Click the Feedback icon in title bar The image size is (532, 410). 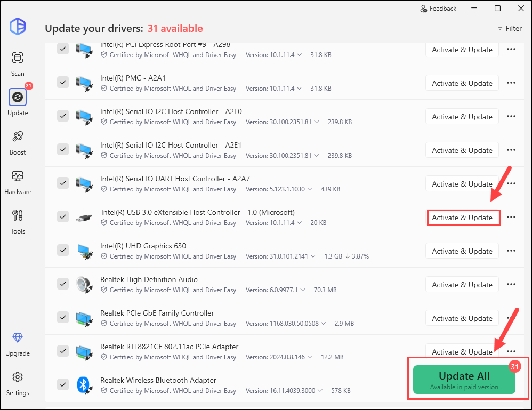tap(423, 9)
